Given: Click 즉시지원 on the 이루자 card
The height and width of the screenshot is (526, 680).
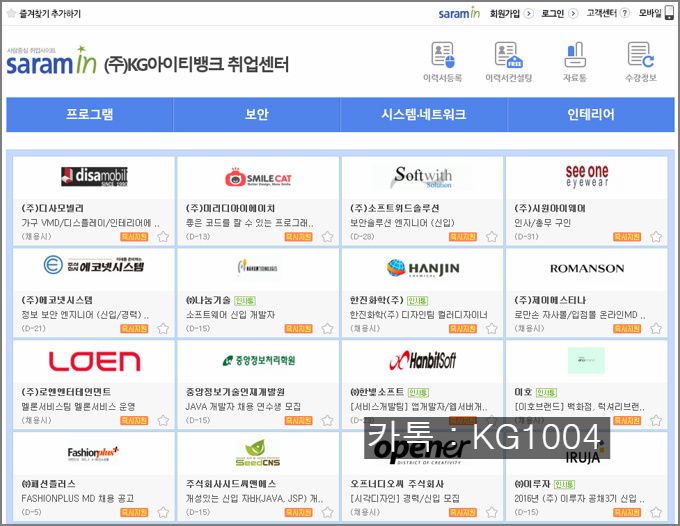Looking at the screenshot, I should coord(627,513).
